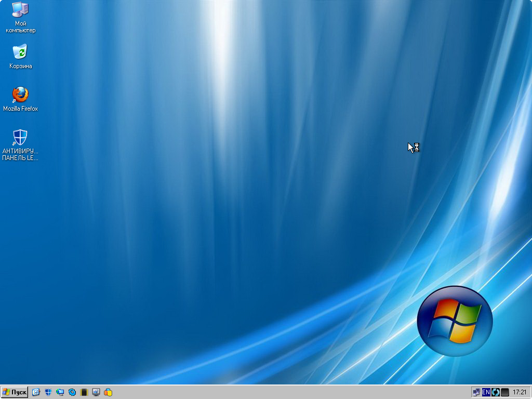The image size is (532, 399).
Task: Click the dark square tray icon
Action: pyautogui.click(x=505, y=392)
